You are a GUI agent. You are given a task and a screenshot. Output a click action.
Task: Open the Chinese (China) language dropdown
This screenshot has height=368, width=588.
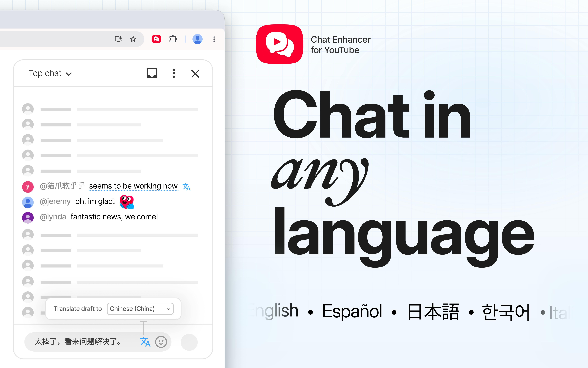(x=140, y=309)
